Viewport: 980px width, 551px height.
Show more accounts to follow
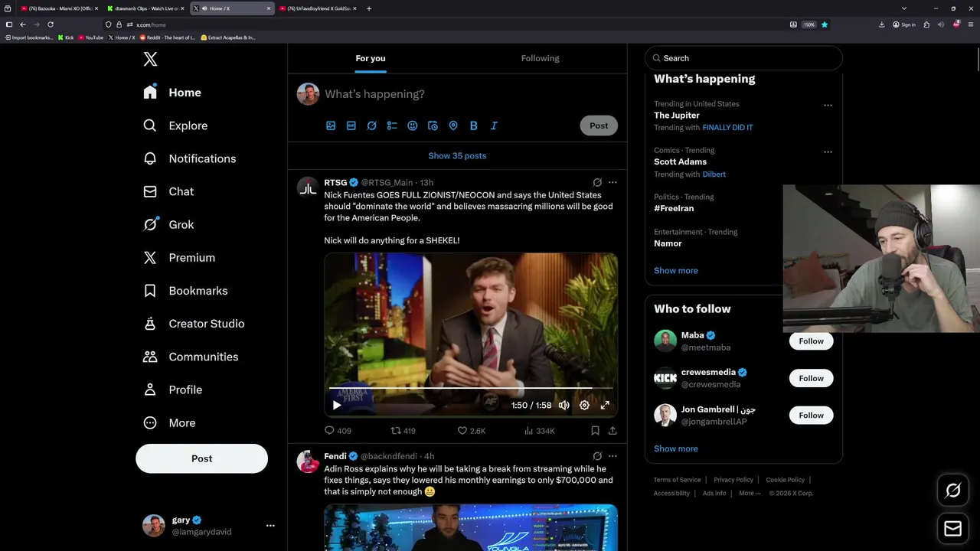click(676, 448)
